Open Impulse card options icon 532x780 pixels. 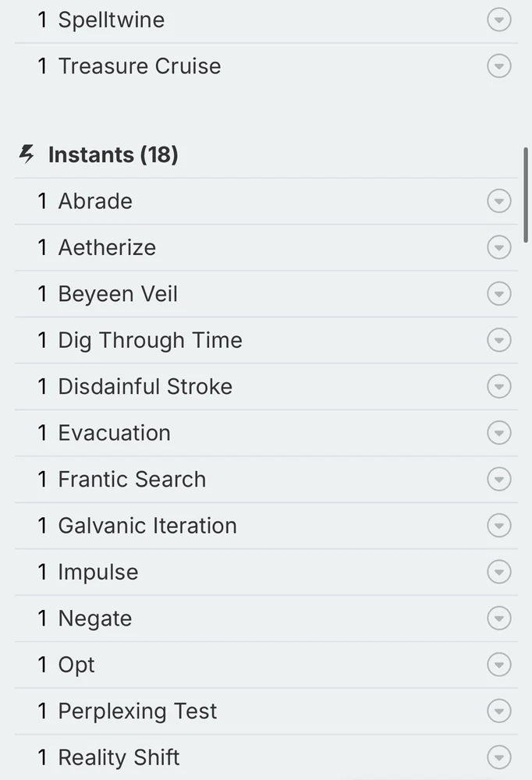[x=498, y=572]
